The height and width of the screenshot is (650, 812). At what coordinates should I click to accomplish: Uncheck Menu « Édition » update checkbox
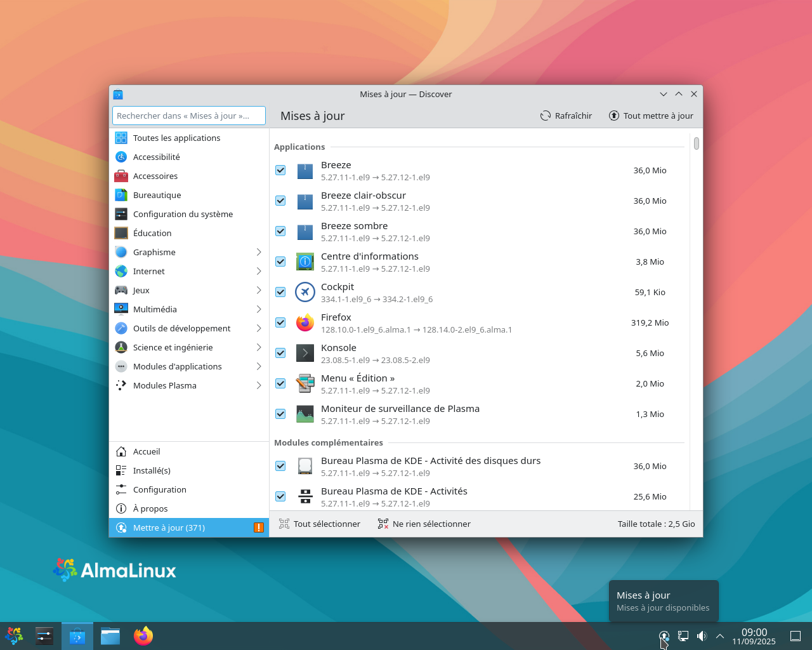pyautogui.click(x=280, y=383)
